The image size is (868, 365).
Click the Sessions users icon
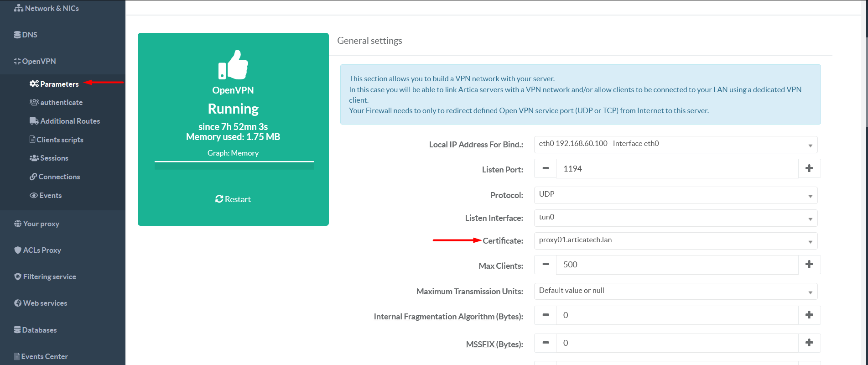coord(34,158)
